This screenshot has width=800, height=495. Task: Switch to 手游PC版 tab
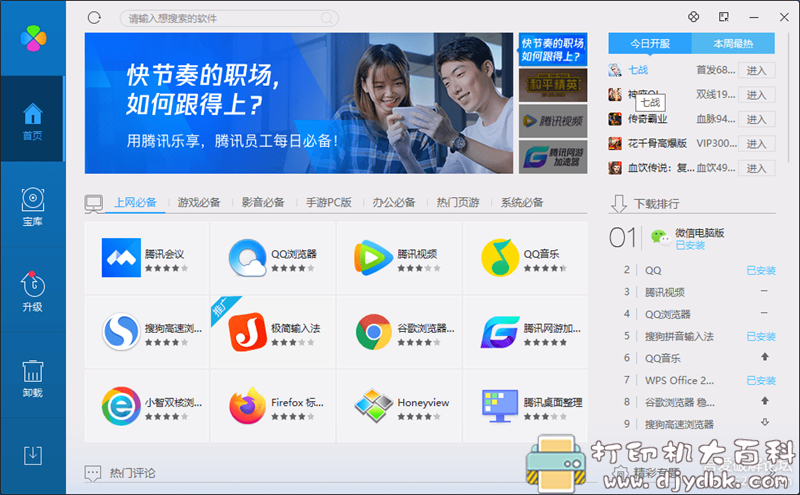tap(329, 203)
